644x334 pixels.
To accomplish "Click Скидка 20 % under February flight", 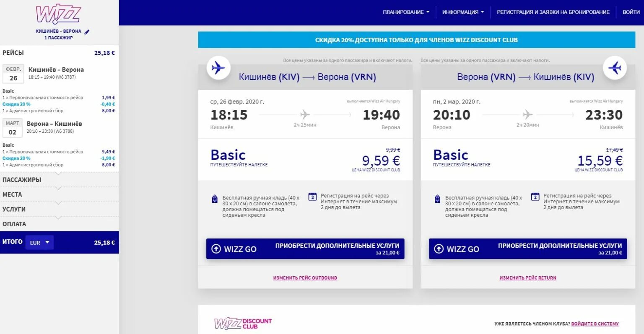I will coord(16,104).
